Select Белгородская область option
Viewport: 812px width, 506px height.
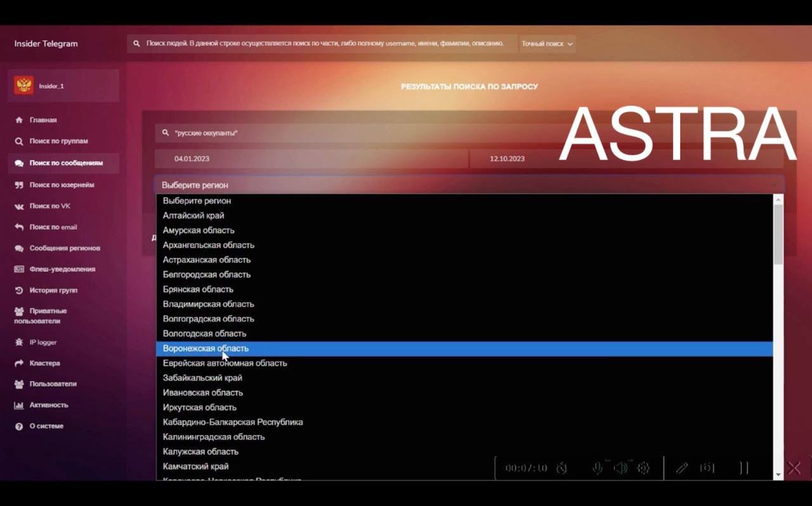coord(464,275)
